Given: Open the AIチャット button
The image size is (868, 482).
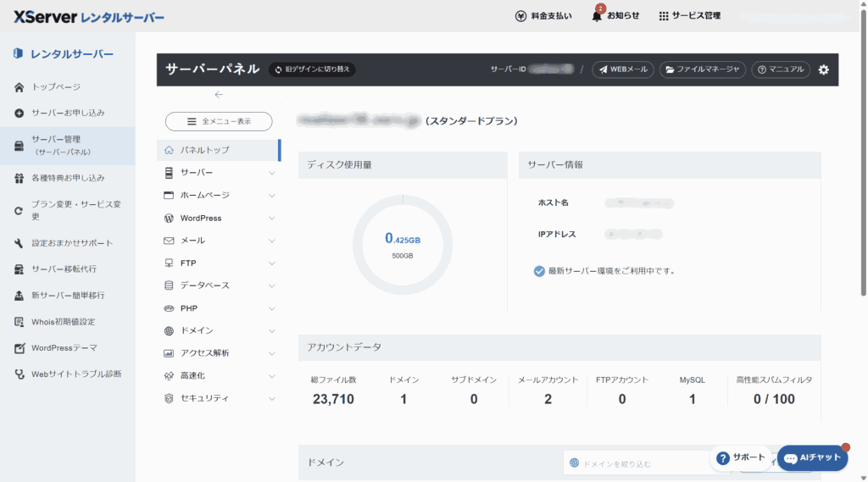Looking at the screenshot, I should [x=812, y=457].
